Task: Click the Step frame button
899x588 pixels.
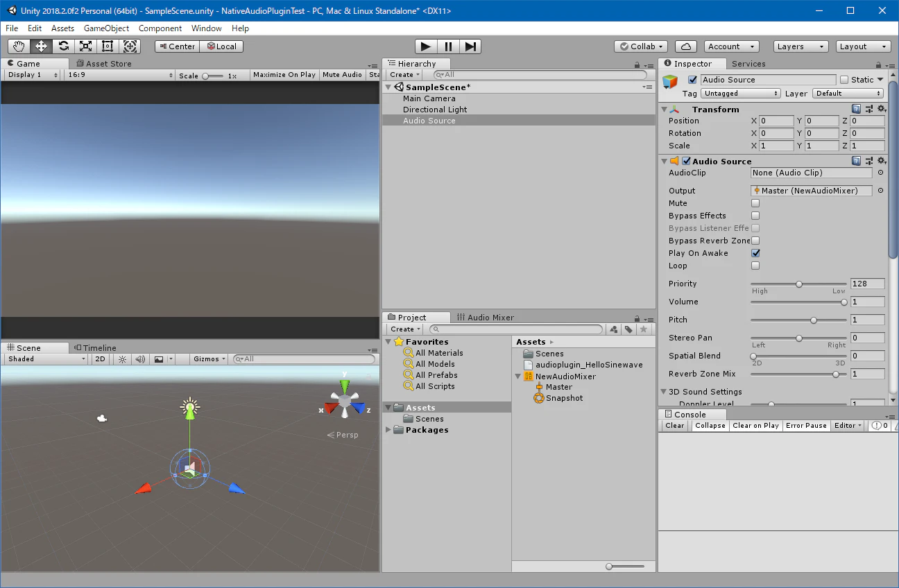Action: [x=470, y=46]
